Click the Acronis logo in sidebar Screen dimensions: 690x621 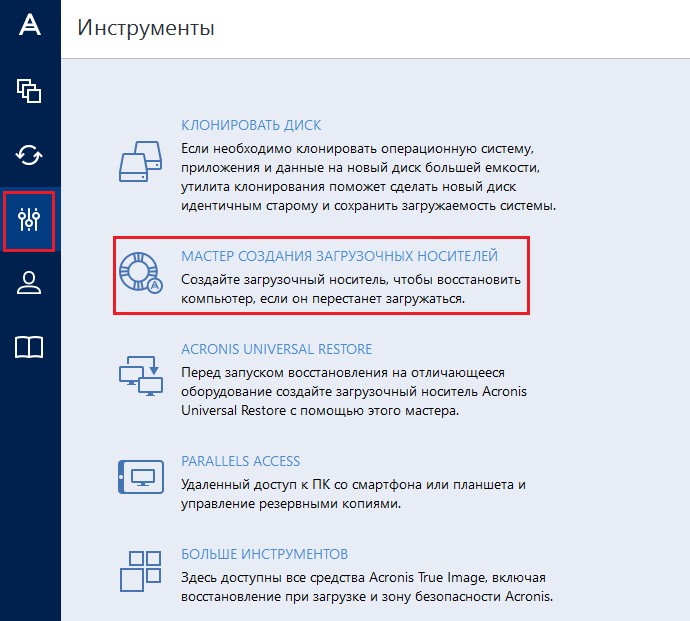(x=29, y=24)
